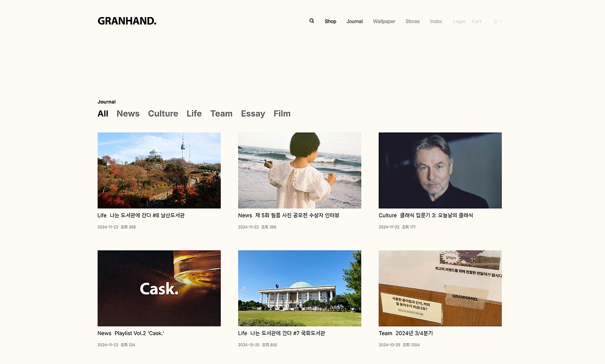The width and height of the screenshot is (605, 364).
Task: Visit the Stores page
Action: click(413, 21)
